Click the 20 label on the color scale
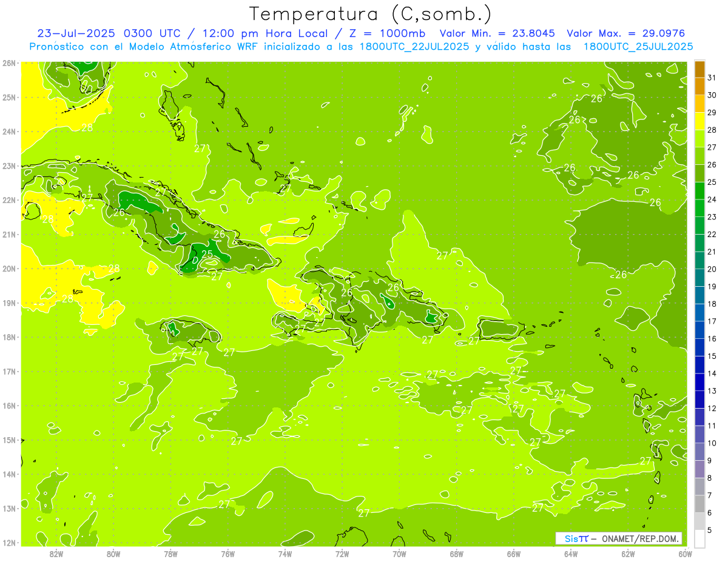The height and width of the screenshot is (562, 728). click(x=712, y=269)
